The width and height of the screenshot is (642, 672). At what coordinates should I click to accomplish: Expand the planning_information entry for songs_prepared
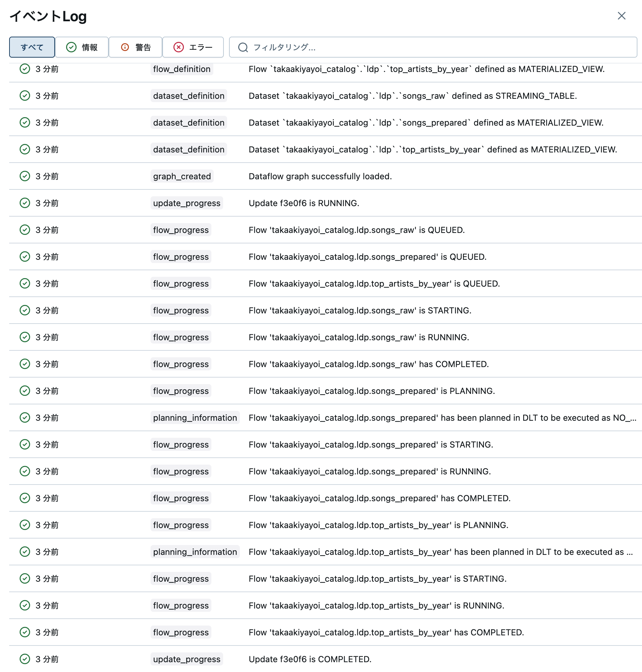tap(195, 417)
